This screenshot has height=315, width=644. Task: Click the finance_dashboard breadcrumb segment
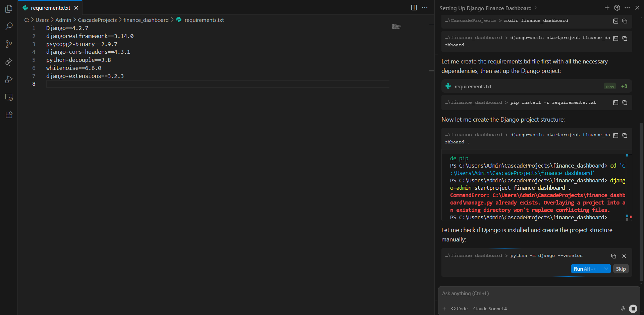[x=146, y=20]
